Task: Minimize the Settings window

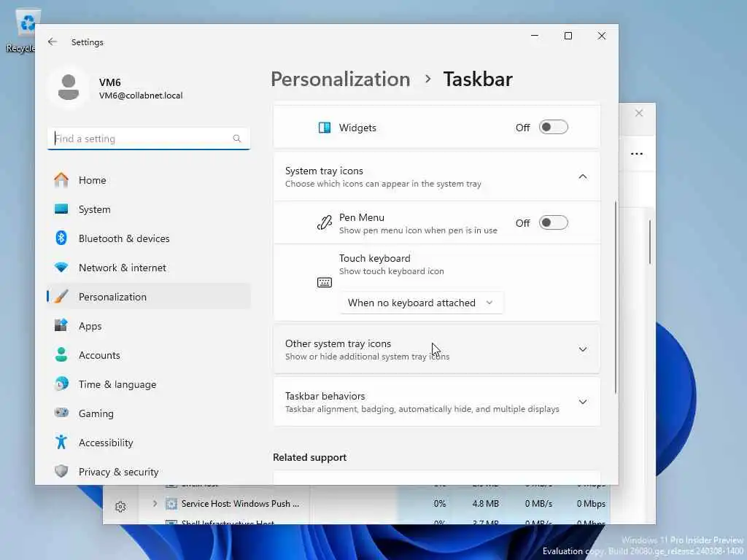Action: pyautogui.click(x=535, y=36)
